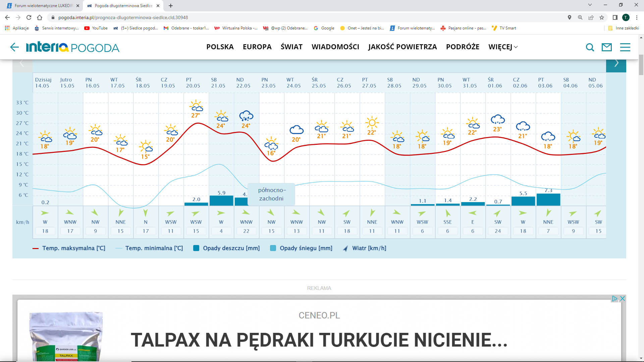The height and width of the screenshot is (362, 644).
Task: Expand the WIĘCEJ dropdown menu
Action: [503, 47]
